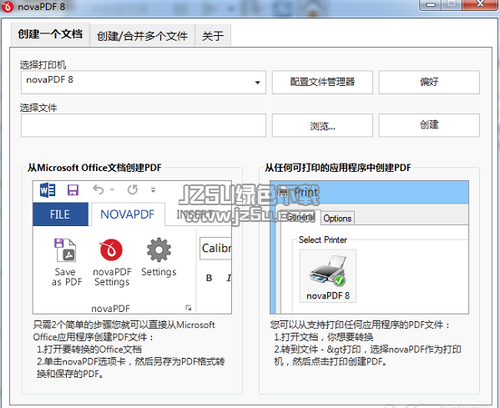This screenshot has height=408, width=500.
Task: Click the Select Printer label in illustration
Action: pos(323,240)
